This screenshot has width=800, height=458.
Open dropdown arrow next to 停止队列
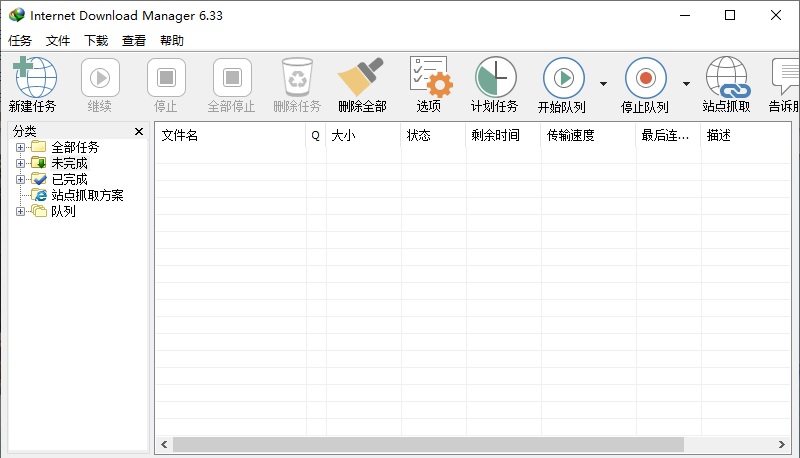click(x=686, y=84)
